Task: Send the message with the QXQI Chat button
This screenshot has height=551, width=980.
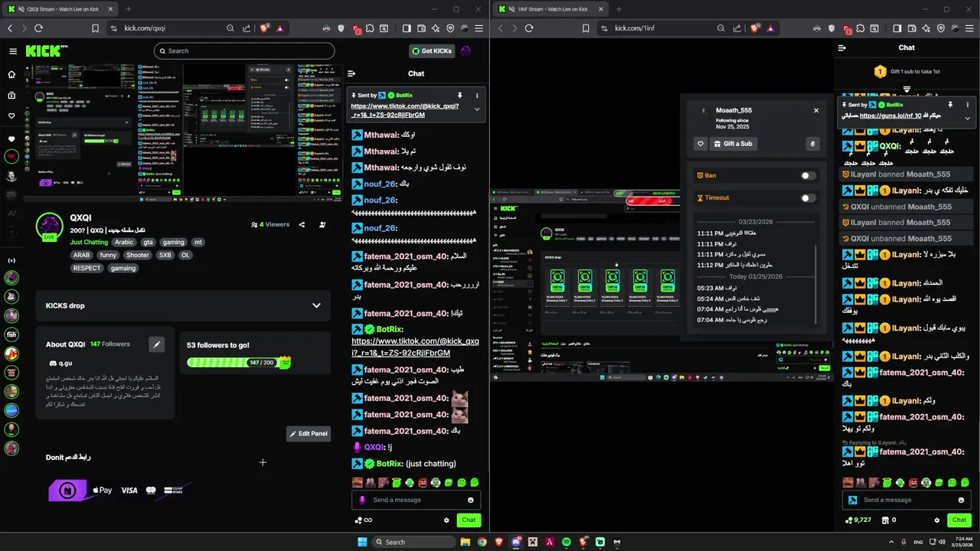Action: (x=469, y=520)
